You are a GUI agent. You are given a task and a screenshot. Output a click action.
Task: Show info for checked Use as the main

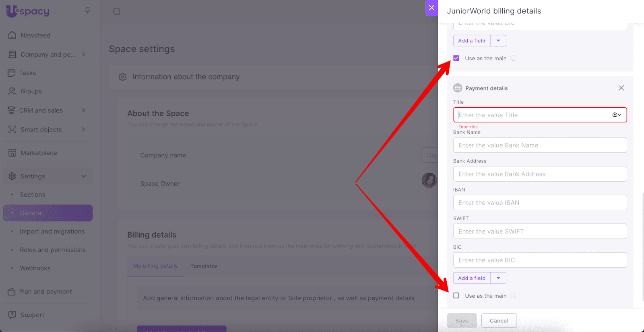[x=514, y=58]
